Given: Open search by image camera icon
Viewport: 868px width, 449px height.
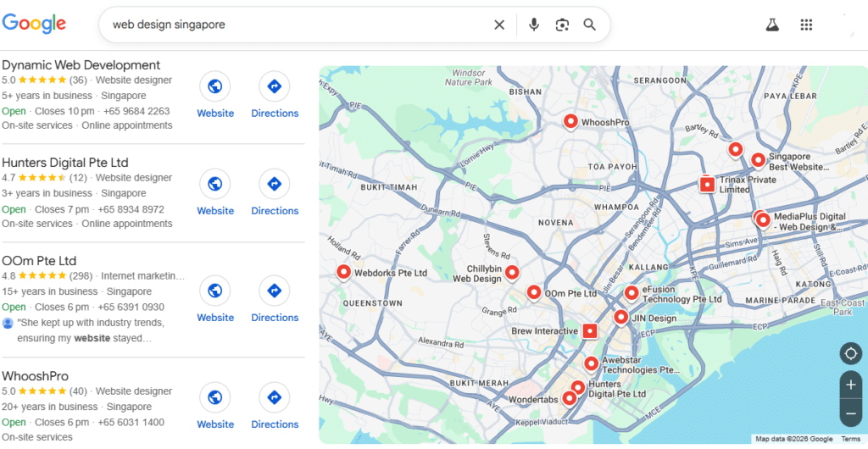Looking at the screenshot, I should (x=563, y=25).
